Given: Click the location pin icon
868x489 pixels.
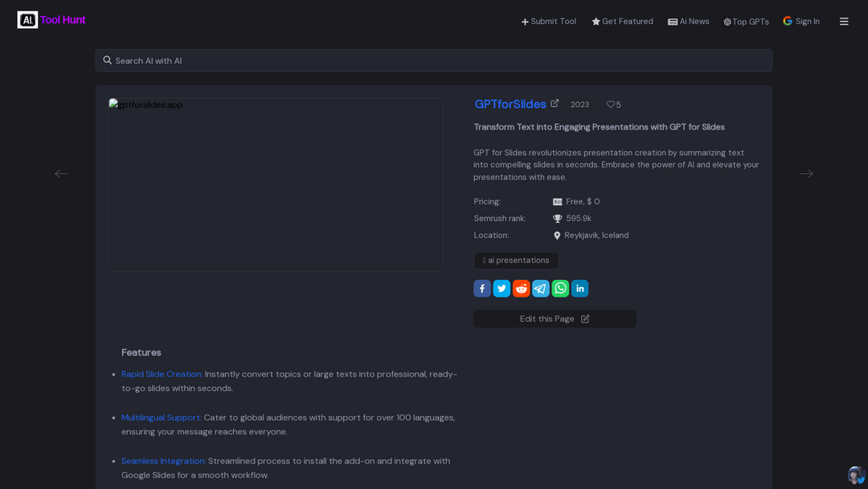Looking at the screenshot, I should click(x=557, y=236).
